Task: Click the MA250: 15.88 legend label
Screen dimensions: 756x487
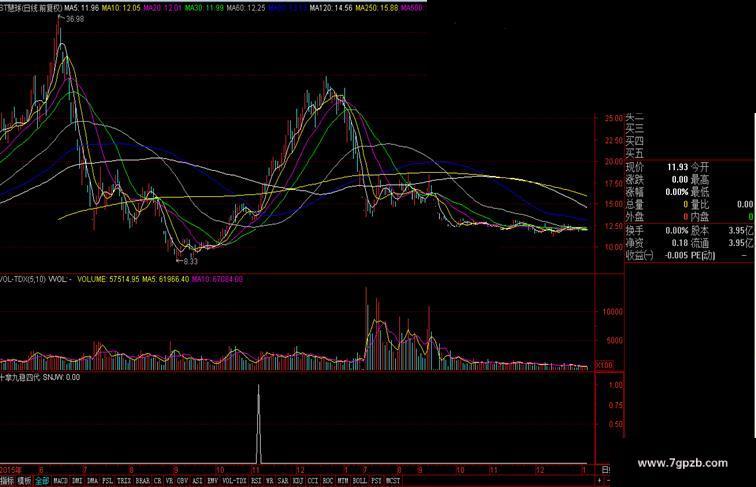Action: 377,8
